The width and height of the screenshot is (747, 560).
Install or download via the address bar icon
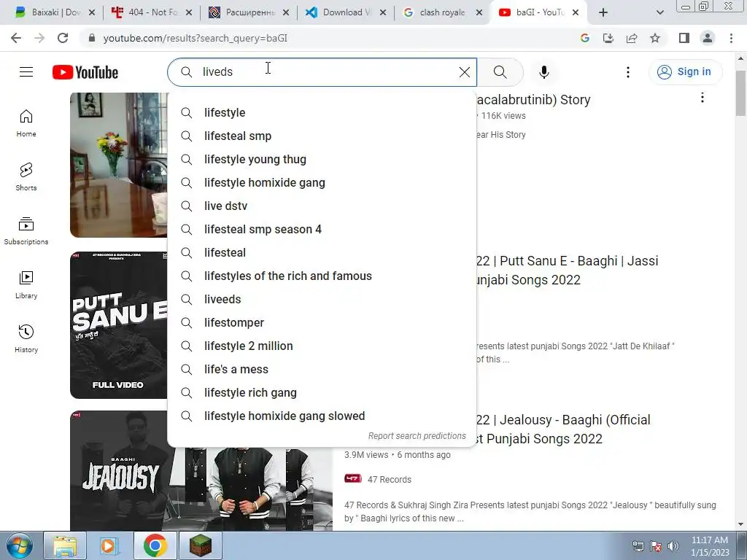[x=608, y=38]
